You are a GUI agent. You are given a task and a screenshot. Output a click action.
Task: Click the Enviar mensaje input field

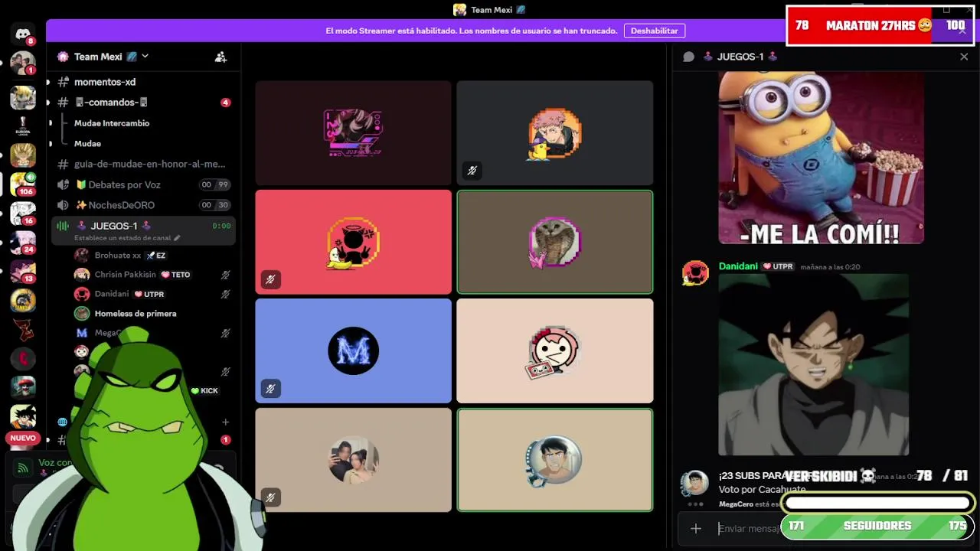pyautogui.click(x=750, y=528)
